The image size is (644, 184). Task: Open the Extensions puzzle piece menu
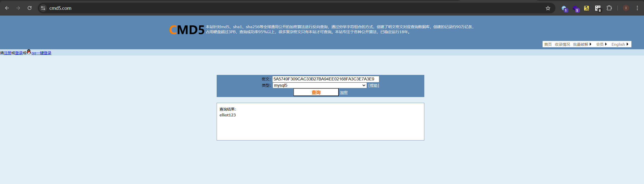609,8
